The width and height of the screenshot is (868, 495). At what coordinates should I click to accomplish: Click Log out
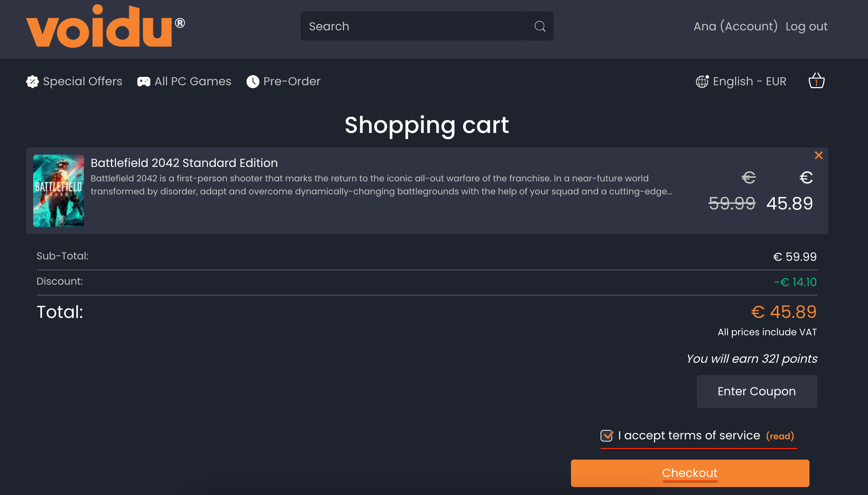click(x=806, y=26)
